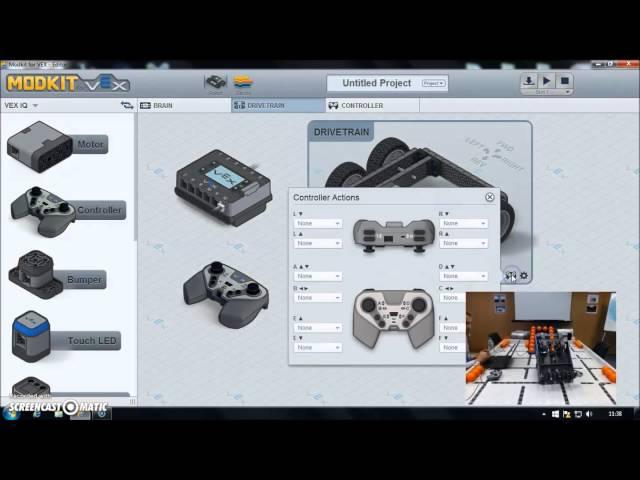
Task: Click the Modkit VEX logo
Action: point(68,83)
